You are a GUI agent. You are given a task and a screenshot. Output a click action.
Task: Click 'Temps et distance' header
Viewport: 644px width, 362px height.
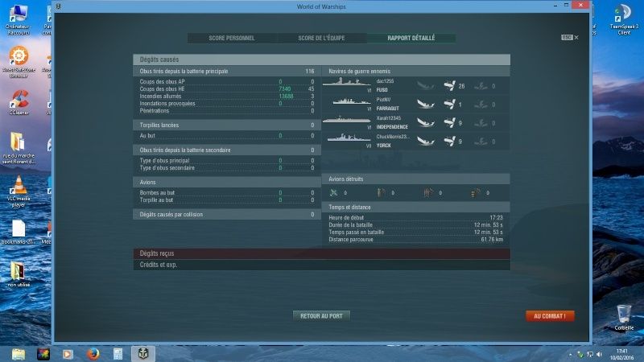tap(415, 208)
